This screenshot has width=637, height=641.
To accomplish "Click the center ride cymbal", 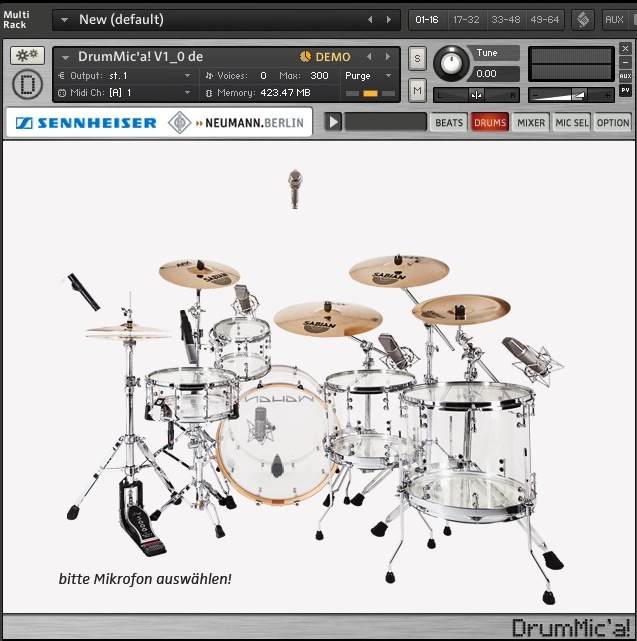I will pyautogui.click(x=328, y=319).
